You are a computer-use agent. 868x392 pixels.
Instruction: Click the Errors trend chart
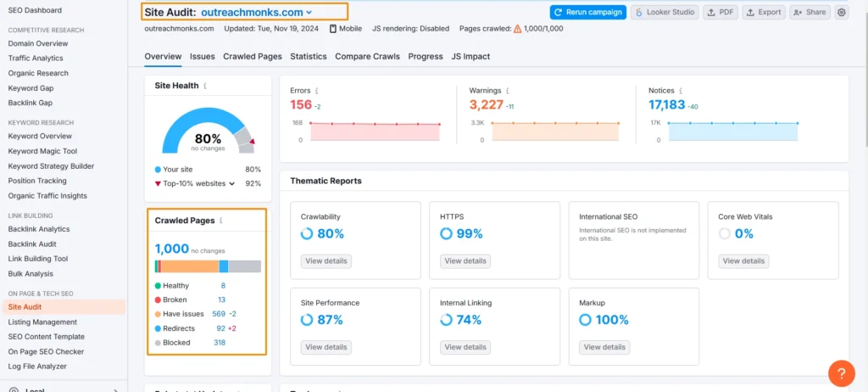375,131
